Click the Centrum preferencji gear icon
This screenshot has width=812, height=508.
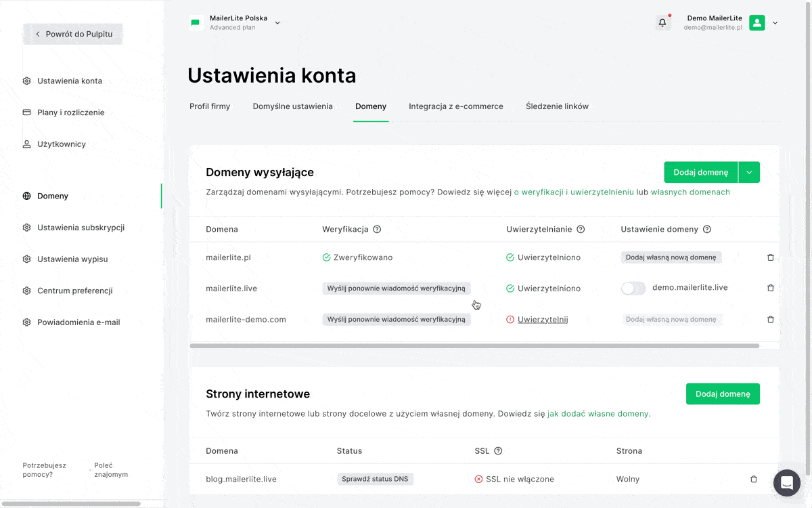pos(26,291)
